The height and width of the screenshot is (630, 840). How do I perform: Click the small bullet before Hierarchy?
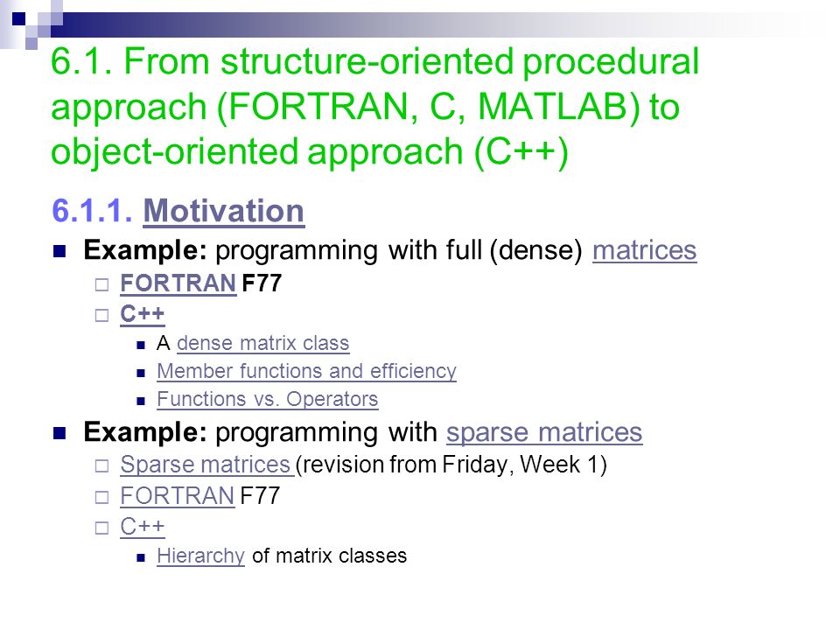[x=141, y=557]
